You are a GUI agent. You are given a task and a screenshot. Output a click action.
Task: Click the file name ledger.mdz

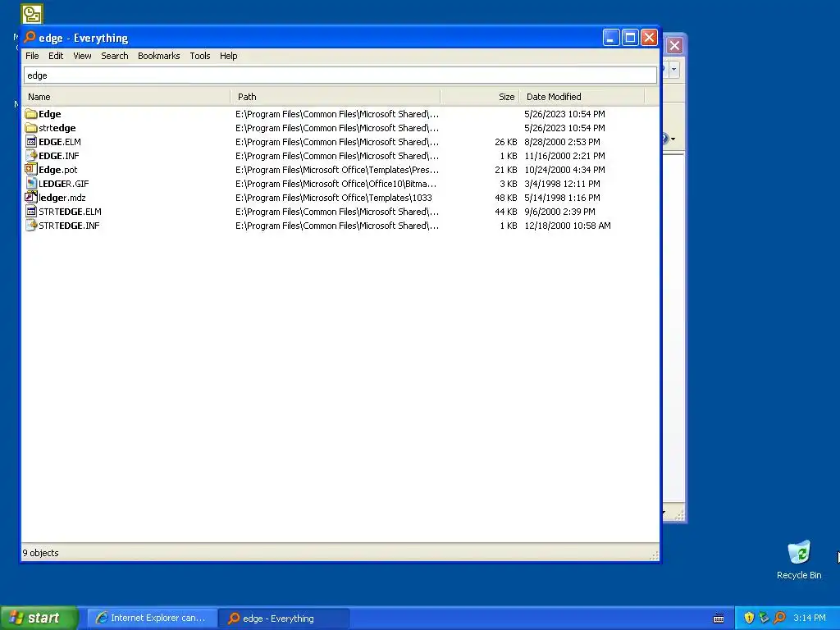pyautogui.click(x=62, y=198)
